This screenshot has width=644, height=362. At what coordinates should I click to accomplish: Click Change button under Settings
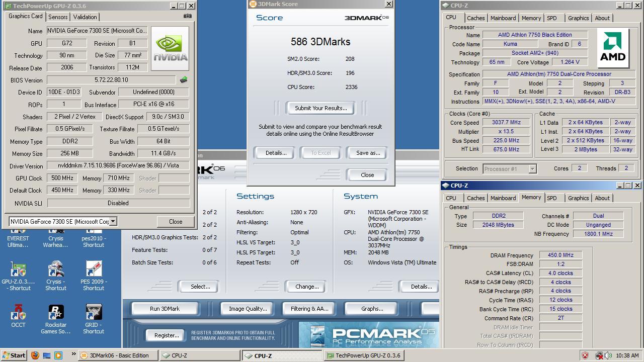[307, 287]
